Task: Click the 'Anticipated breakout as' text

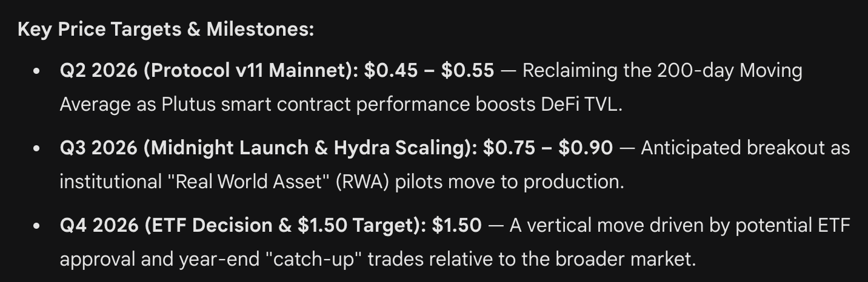Action: pyautogui.click(x=745, y=148)
